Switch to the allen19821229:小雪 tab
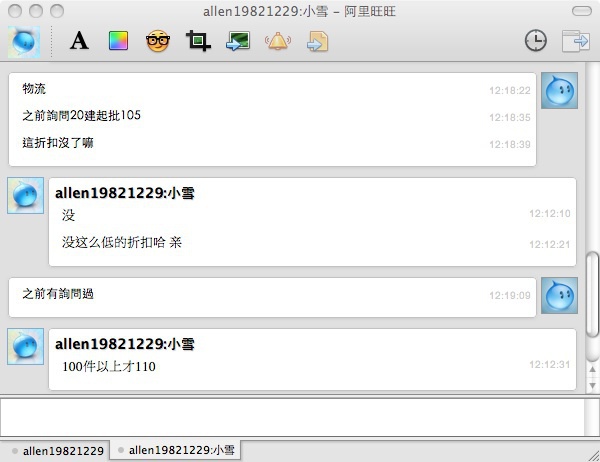Viewport: 600px width, 462px height. point(176,450)
